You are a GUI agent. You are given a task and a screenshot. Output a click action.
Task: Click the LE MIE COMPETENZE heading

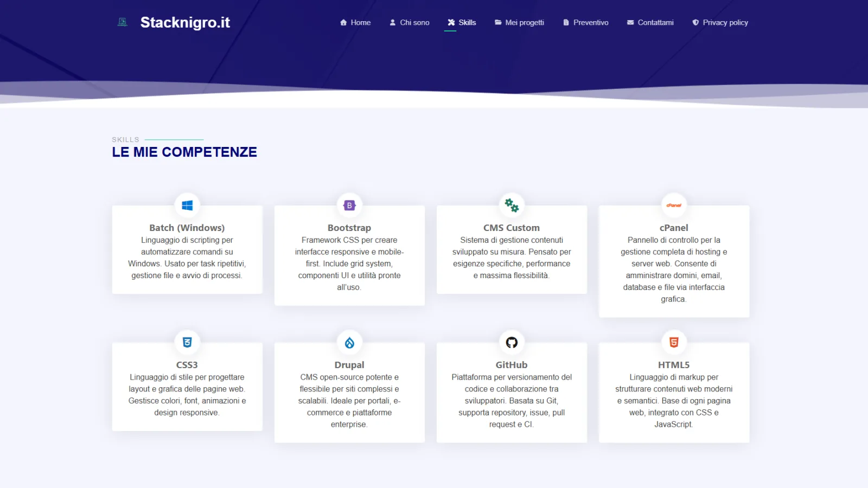coord(184,152)
